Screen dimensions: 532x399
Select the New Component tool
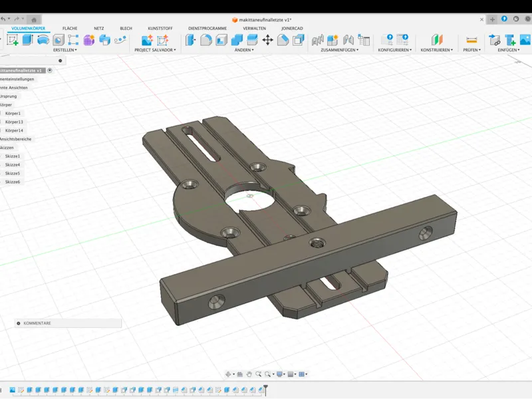point(332,40)
